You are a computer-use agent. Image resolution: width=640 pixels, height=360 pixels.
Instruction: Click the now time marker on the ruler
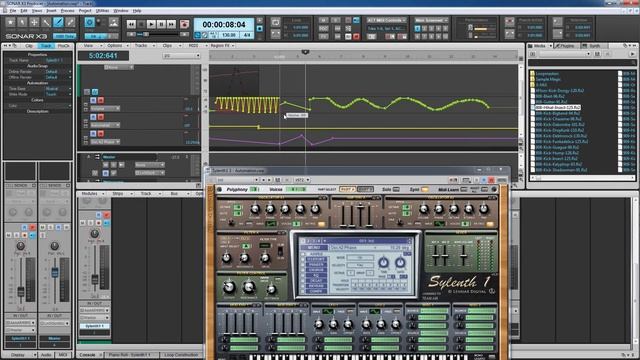click(x=305, y=52)
